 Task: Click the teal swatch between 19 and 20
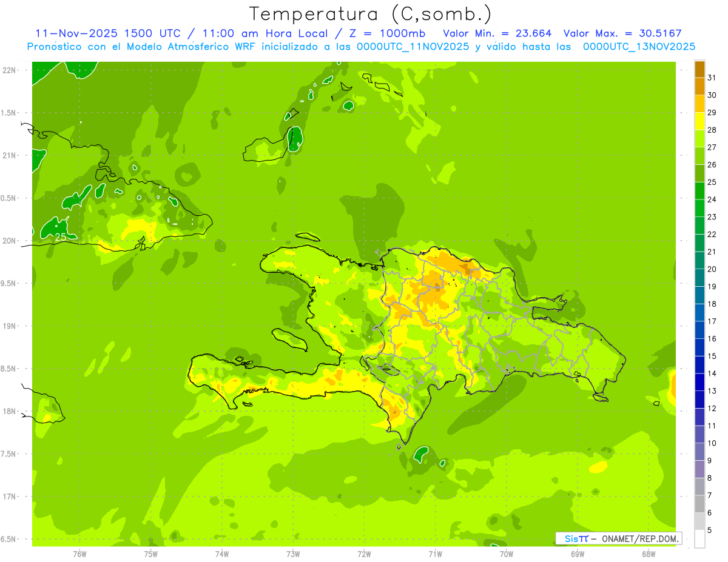[700, 278]
